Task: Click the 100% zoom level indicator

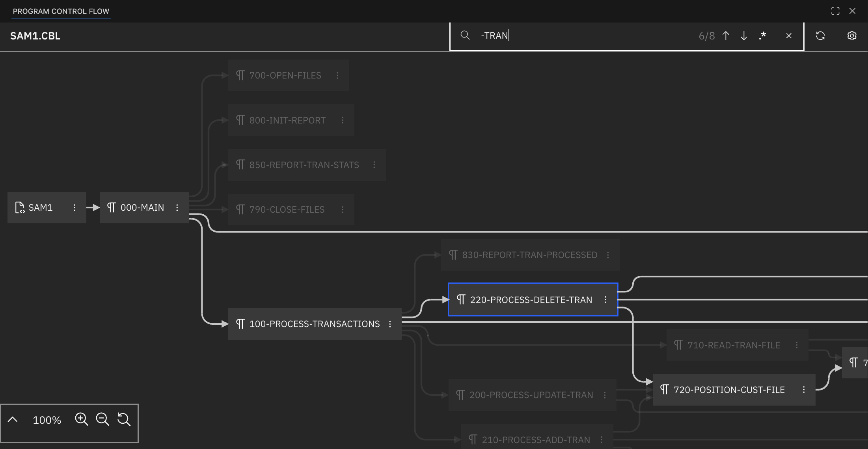Action: (47, 420)
